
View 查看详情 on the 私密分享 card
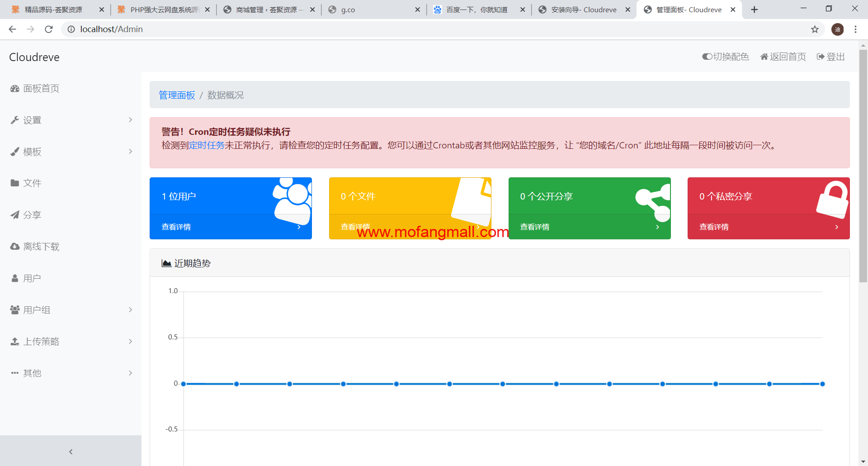tap(714, 227)
